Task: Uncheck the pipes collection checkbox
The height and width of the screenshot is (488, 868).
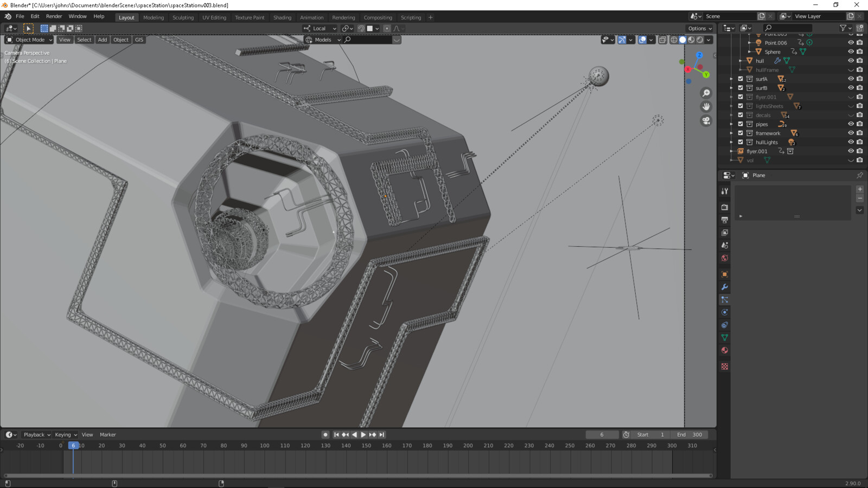Action: (x=740, y=124)
